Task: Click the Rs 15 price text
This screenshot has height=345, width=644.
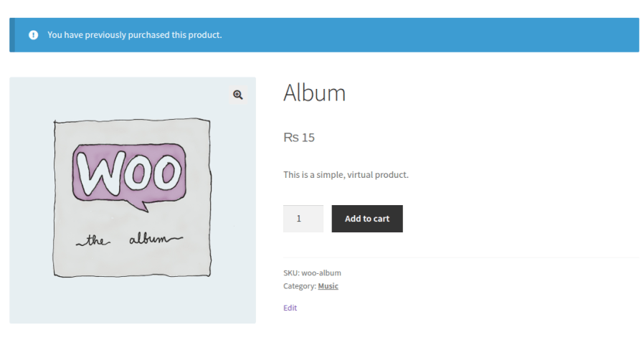Action: coord(299,138)
